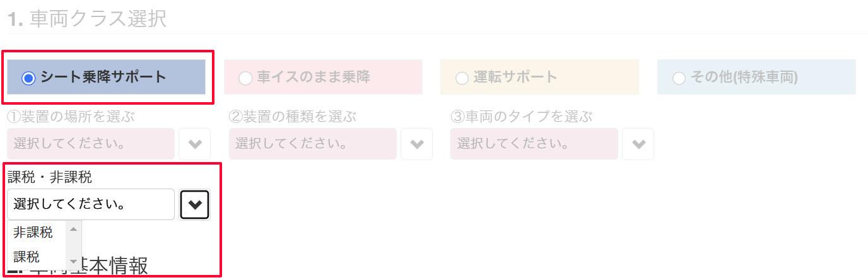Click chevron arrow beside 装置の場所 field
The width and height of the screenshot is (868, 280).
click(x=194, y=144)
